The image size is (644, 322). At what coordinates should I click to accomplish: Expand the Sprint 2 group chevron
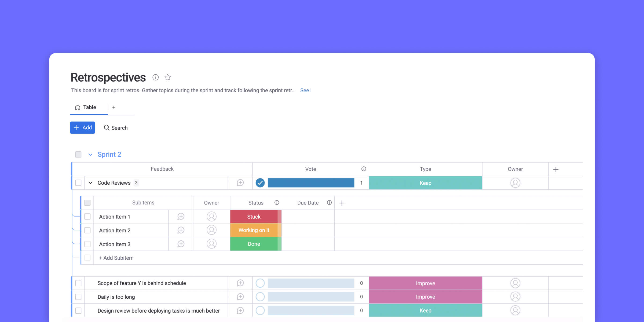(x=91, y=155)
